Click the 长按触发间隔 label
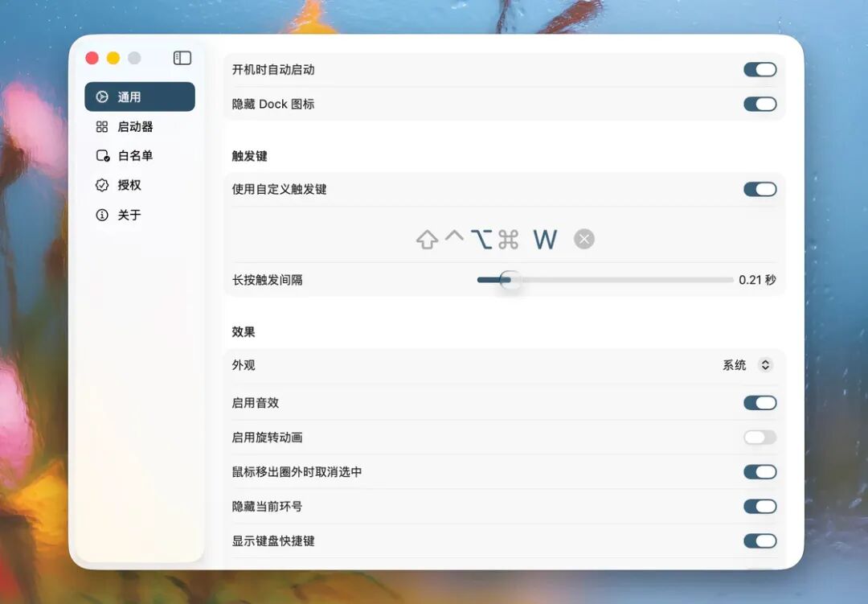This screenshot has width=868, height=604. point(268,280)
